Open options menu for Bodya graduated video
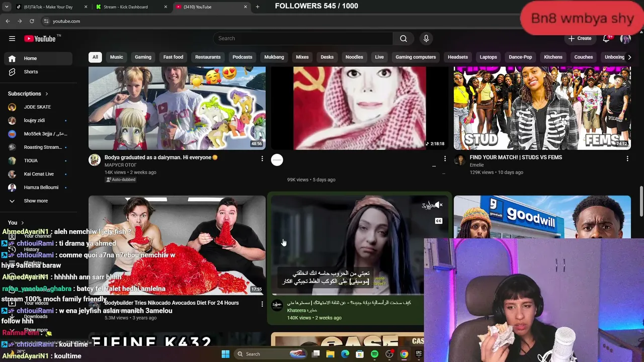Viewport: 644px width, 362px height. pyautogui.click(x=262, y=158)
